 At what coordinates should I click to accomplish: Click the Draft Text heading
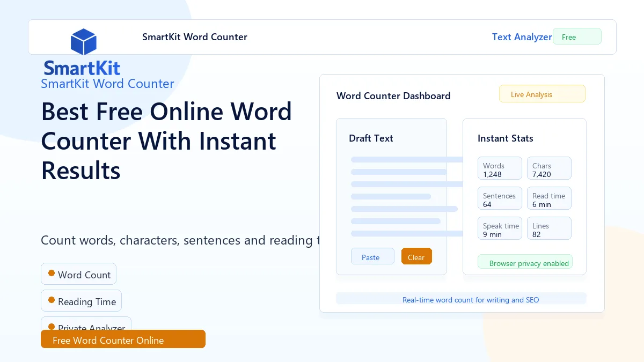tap(371, 138)
